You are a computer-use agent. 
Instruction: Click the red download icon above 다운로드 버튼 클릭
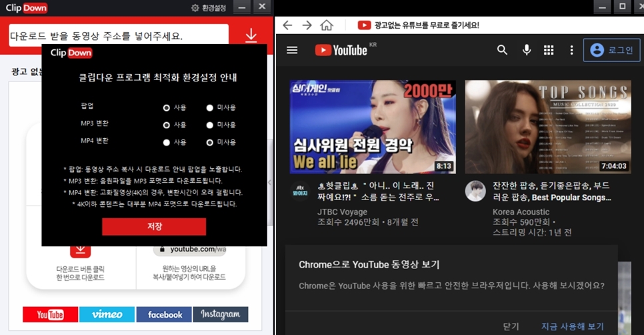click(81, 250)
